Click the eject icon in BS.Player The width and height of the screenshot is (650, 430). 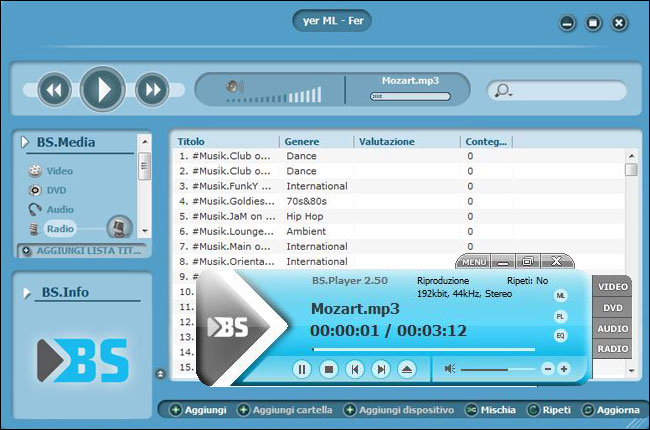(x=406, y=369)
